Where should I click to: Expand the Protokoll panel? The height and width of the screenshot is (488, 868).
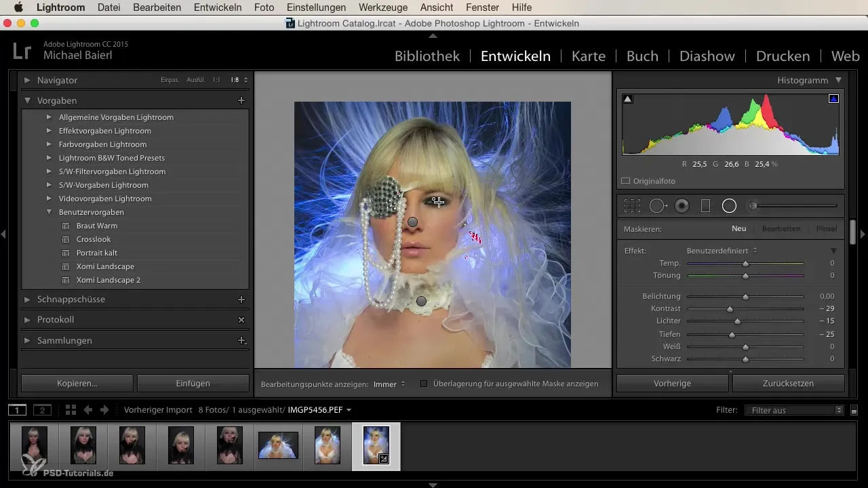27,319
